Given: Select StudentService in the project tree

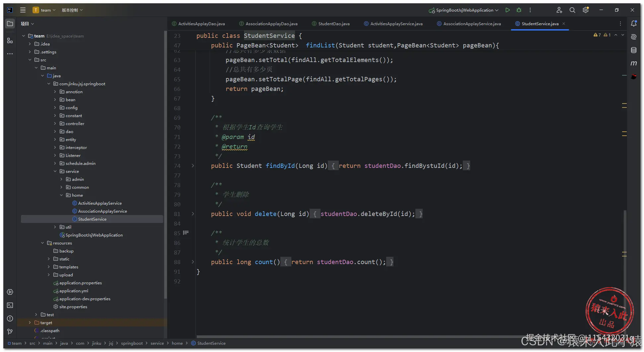Looking at the screenshot, I should 92,219.
